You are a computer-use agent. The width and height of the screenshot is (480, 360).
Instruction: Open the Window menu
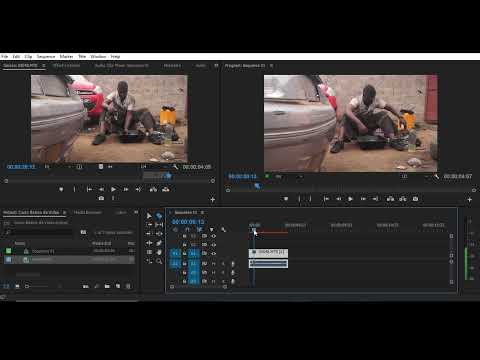tap(98, 56)
